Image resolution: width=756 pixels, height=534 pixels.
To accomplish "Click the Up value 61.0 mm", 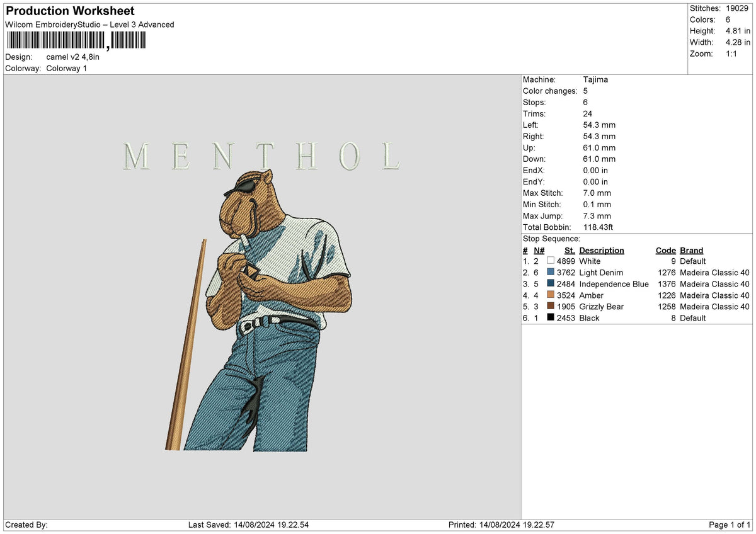I will (x=599, y=147).
